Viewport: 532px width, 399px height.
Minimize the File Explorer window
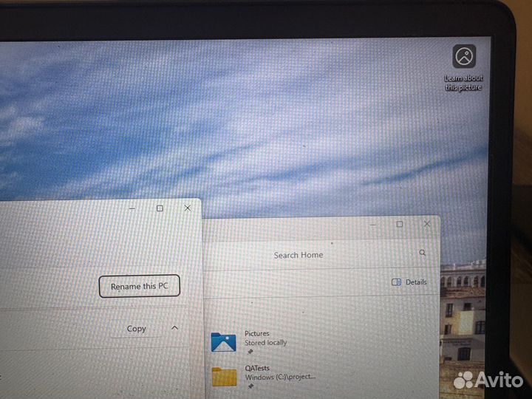point(372,224)
